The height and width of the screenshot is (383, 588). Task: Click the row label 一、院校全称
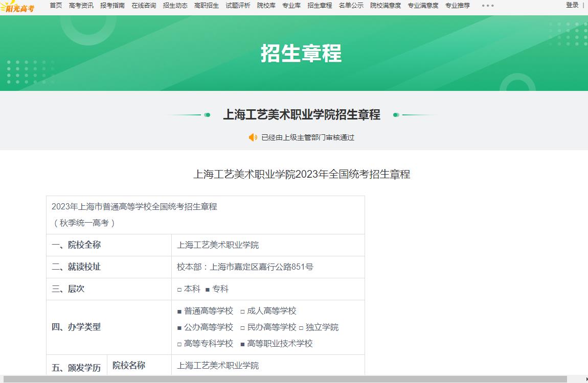click(76, 245)
